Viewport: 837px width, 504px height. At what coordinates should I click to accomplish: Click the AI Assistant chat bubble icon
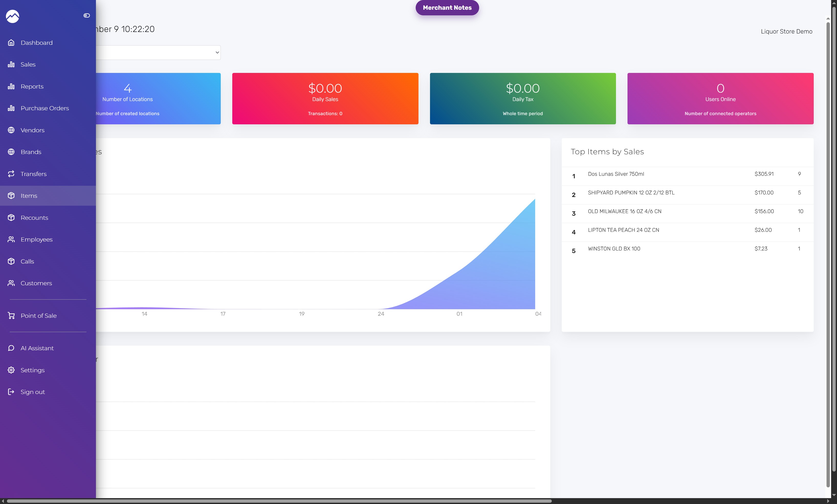coord(11,348)
